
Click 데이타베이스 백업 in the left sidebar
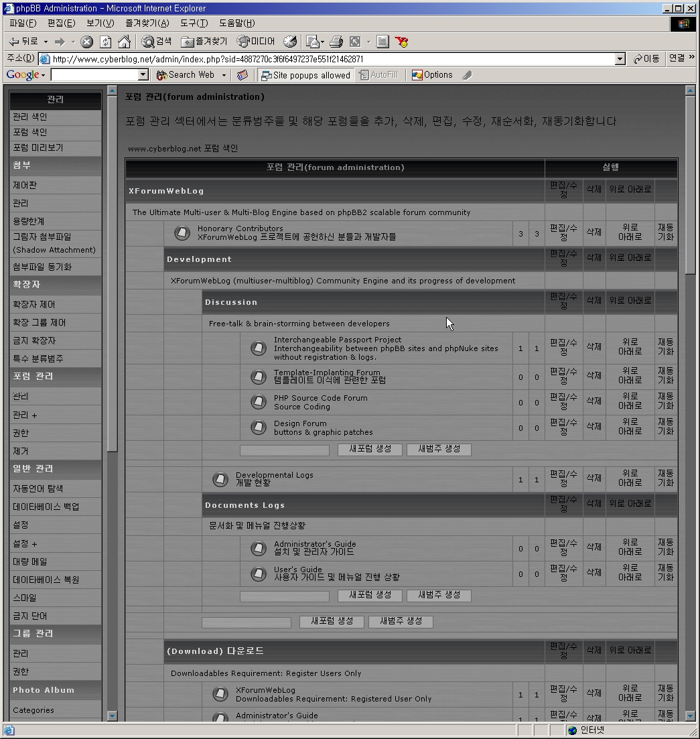click(46, 507)
